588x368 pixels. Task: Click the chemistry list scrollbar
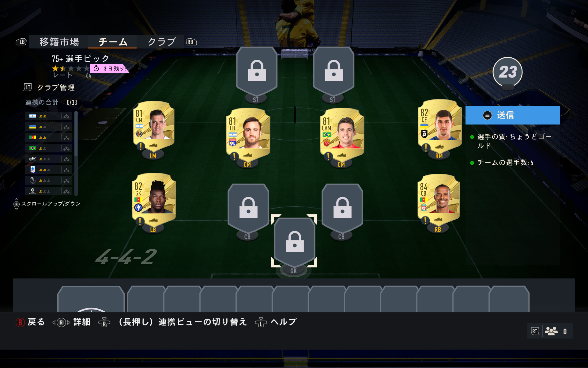click(x=76, y=153)
